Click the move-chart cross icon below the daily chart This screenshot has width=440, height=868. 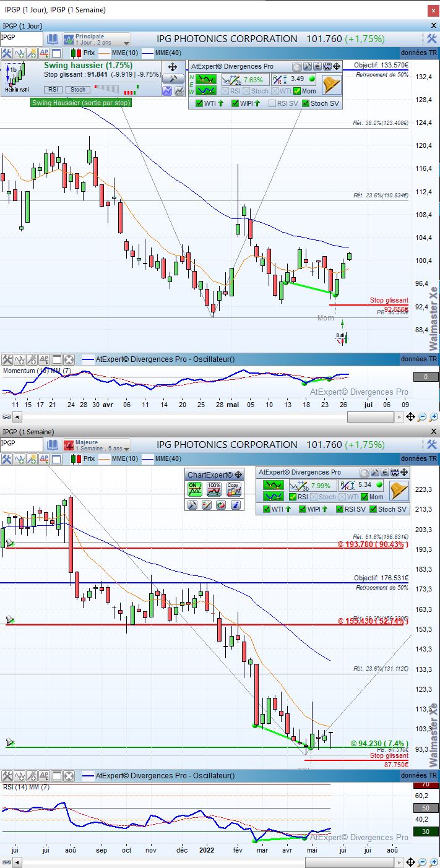(x=410, y=418)
